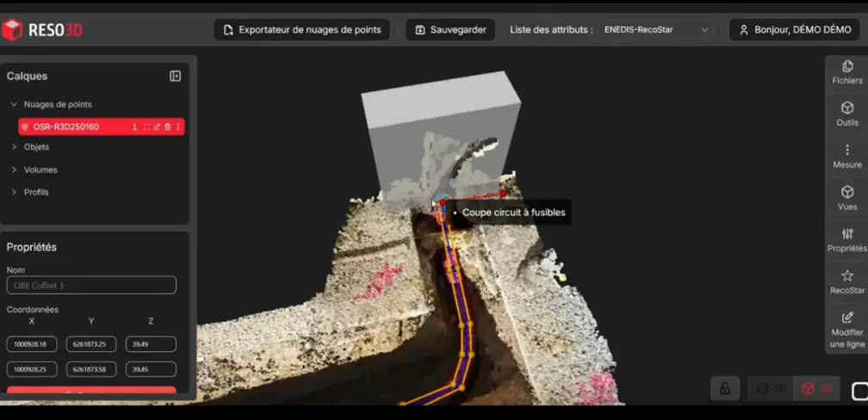Open the Fichiers panel icon
The height and width of the screenshot is (420, 868).
pyautogui.click(x=846, y=72)
